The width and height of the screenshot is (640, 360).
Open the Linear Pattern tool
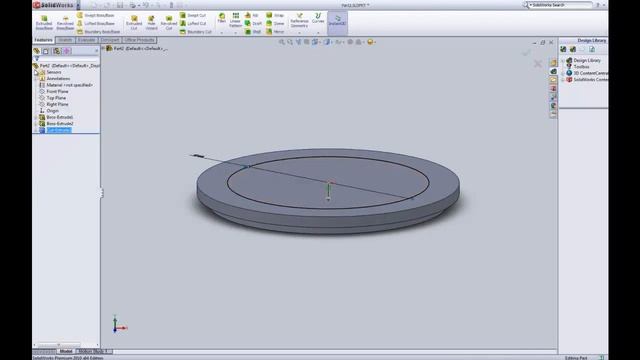coord(236,20)
